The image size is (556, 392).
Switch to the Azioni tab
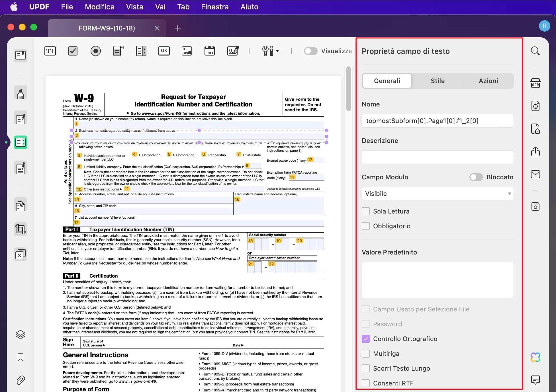click(488, 81)
